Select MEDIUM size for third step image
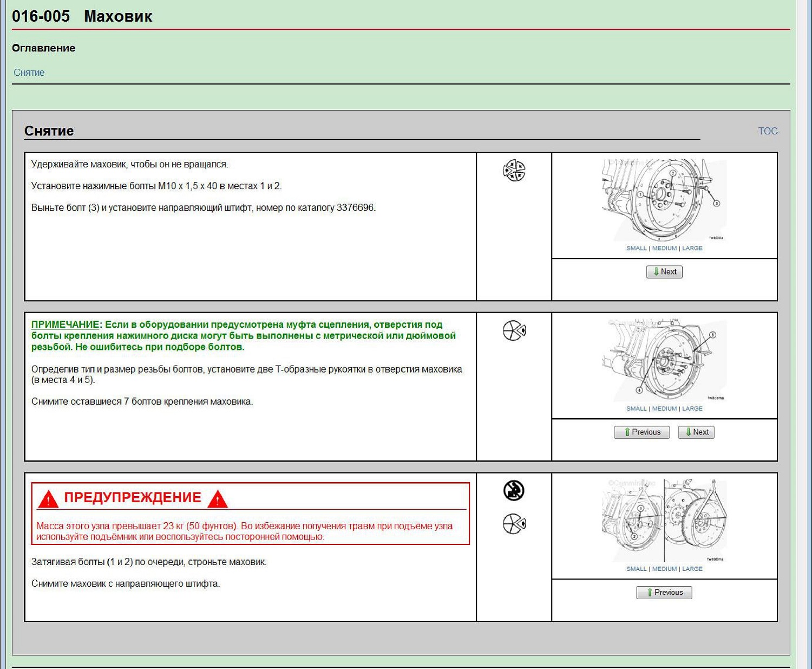 point(664,569)
